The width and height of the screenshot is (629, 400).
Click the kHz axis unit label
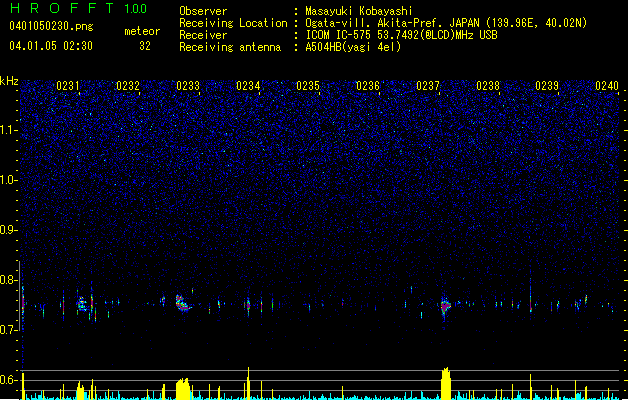[x=9, y=81]
